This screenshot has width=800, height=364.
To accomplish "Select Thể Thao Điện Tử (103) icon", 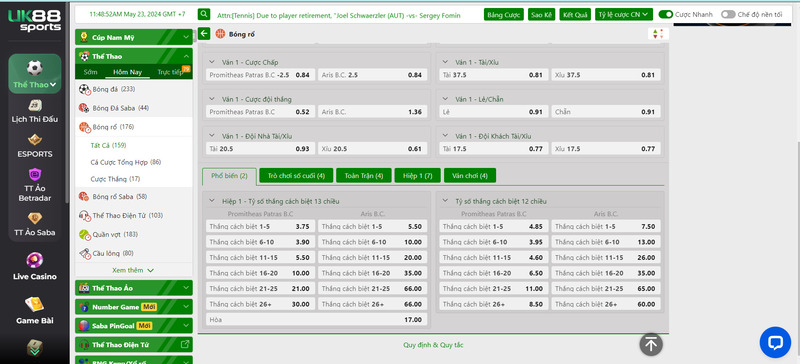I will pos(84,215).
